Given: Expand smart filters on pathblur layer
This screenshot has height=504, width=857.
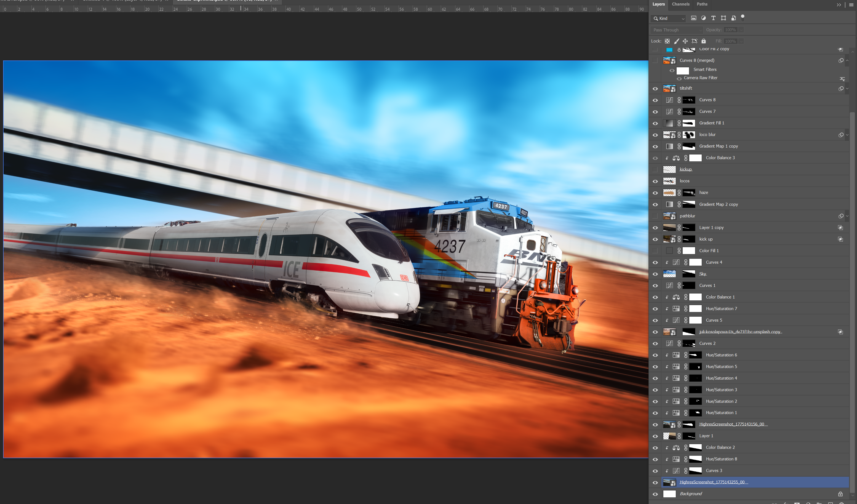Looking at the screenshot, I should point(847,216).
